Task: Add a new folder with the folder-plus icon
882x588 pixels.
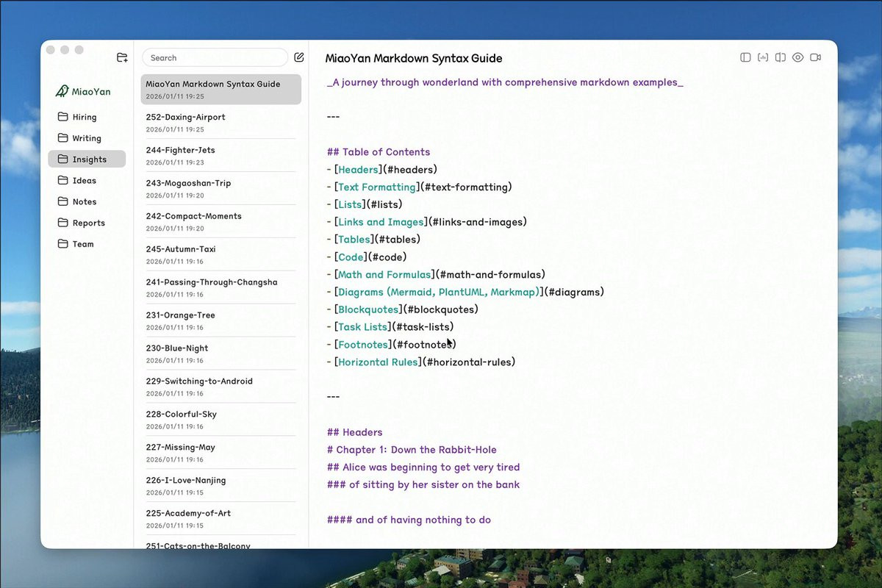Action: (x=122, y=57)
